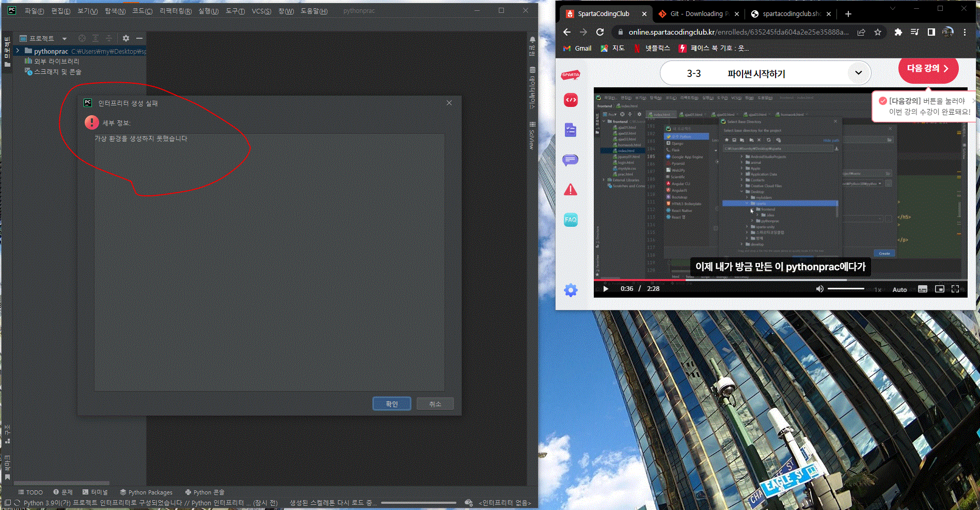The width and height of the screenshot is (980, 510).
Task: Open a new browser tab
Action: pyautogui.click(x=848, y=14)
